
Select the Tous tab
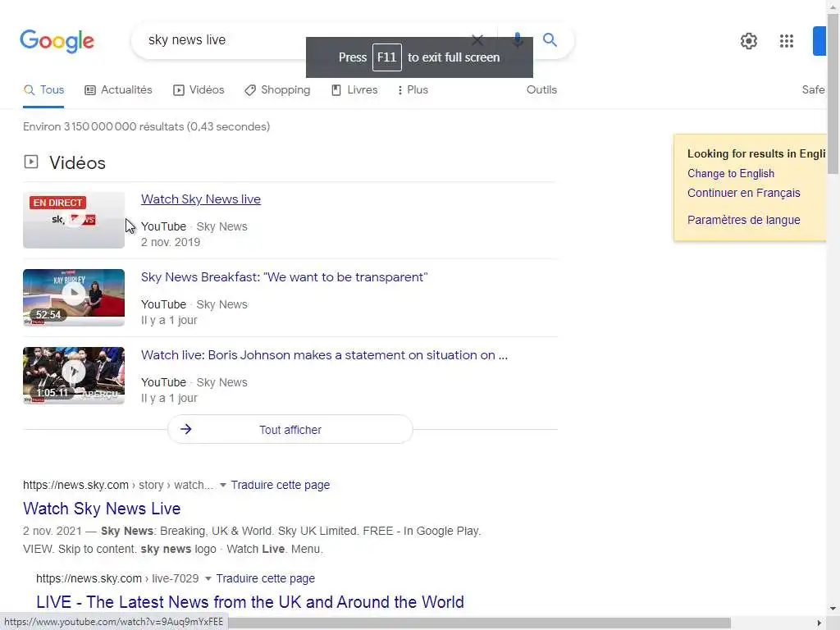pyautogui.click(x=43, y=90)
